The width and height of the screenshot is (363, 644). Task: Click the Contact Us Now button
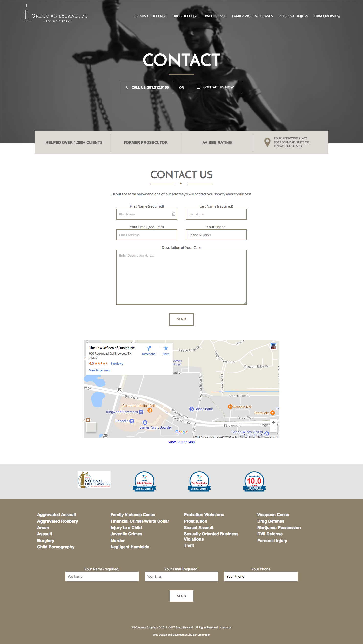(x=216, y=87)
